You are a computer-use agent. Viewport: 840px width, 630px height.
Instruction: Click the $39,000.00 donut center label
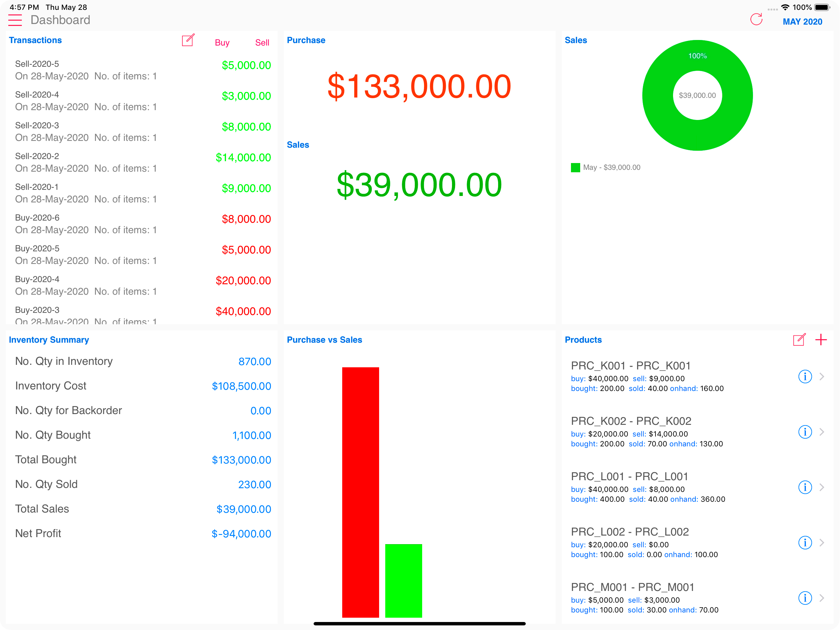[697, 95]
